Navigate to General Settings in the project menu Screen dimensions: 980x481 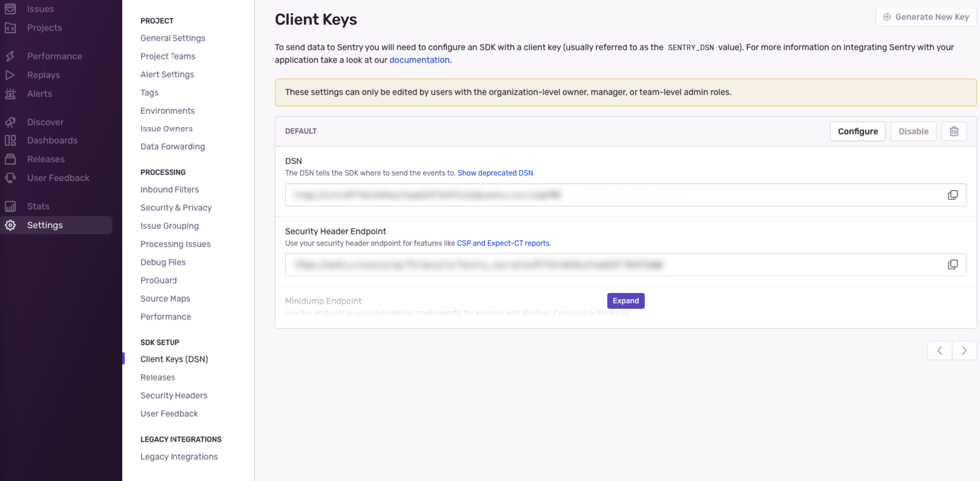pos(173,38)
